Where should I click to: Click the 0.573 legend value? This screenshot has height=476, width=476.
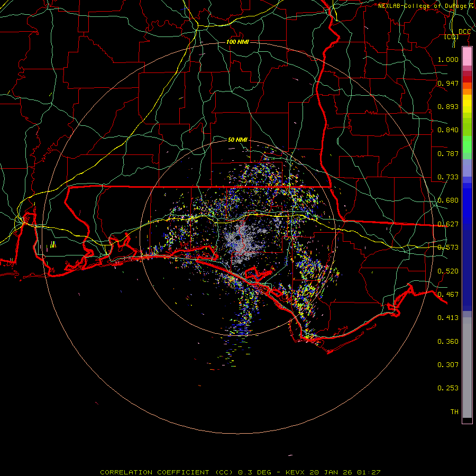(448, 248)
